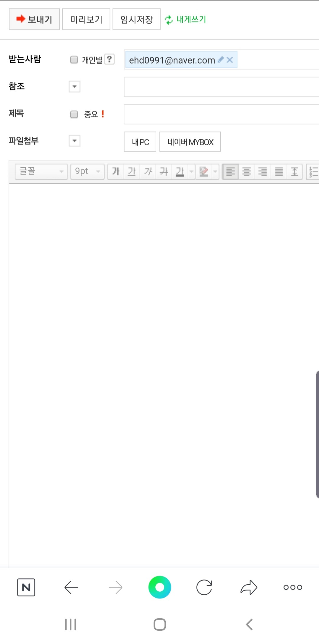Right align the text
The height and width of the screenshot is (644, 319).
tap(263, 171)
